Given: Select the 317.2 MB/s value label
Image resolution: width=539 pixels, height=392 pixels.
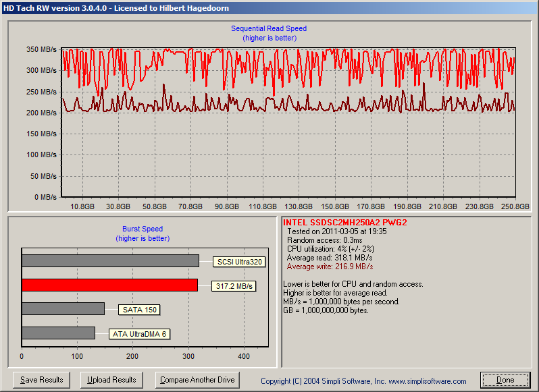Looking at the screenshot, I should pyautogui.click(x=234, y=286).
